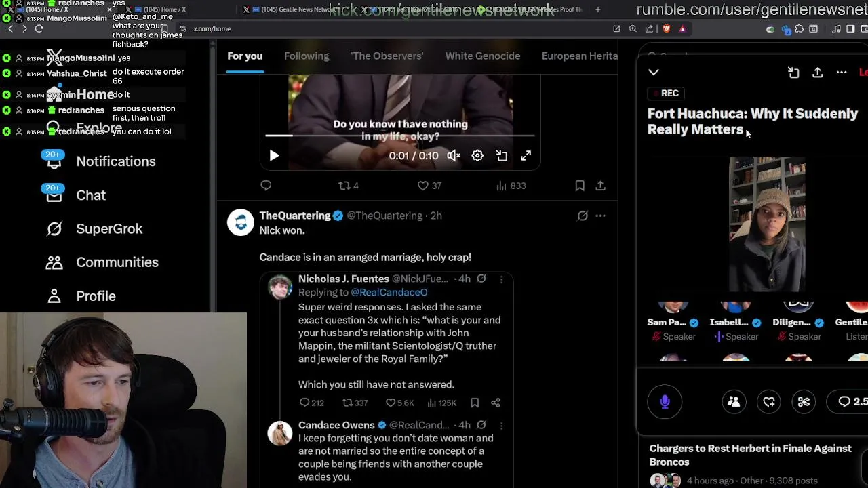Click the SuperGrok logo icon
The height and width of the screenshot is (488, 868).
(x=54, y=229)
